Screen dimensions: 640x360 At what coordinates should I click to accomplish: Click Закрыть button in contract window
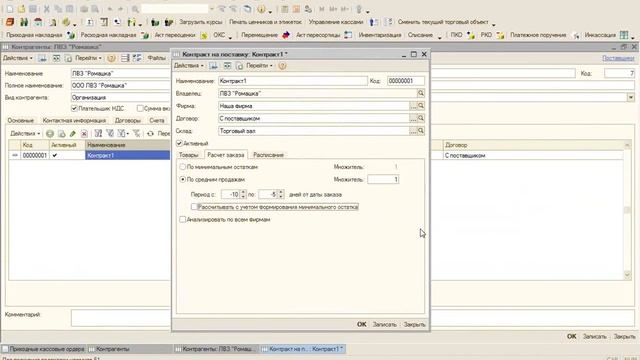(x=414, y=324)
